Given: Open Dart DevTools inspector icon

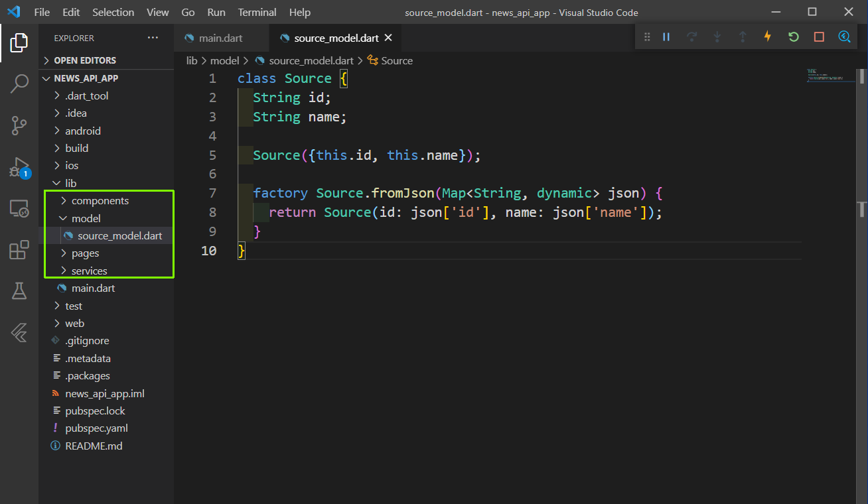Looking at the screenshot, I should 844,36.
